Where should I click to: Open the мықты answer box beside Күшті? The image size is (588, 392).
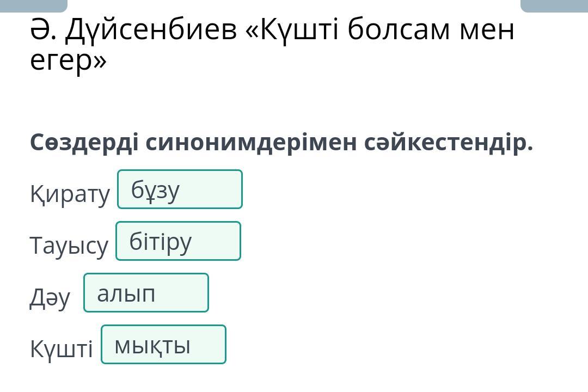pos(163,345)
